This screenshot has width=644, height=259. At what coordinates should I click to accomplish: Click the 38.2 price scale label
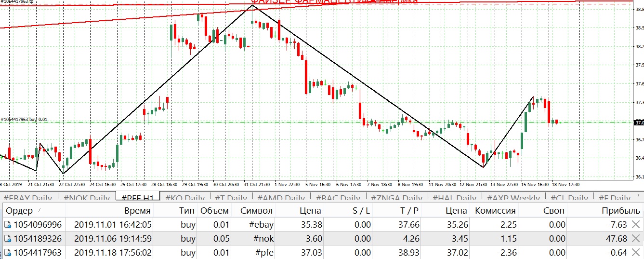coord(639,46)
